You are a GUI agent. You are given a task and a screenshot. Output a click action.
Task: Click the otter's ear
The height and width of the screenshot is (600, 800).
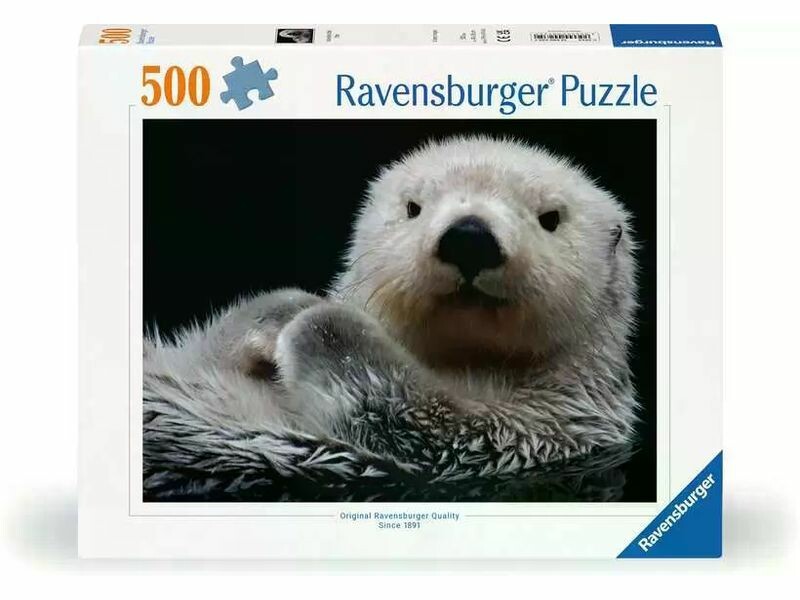click(615, 236)
